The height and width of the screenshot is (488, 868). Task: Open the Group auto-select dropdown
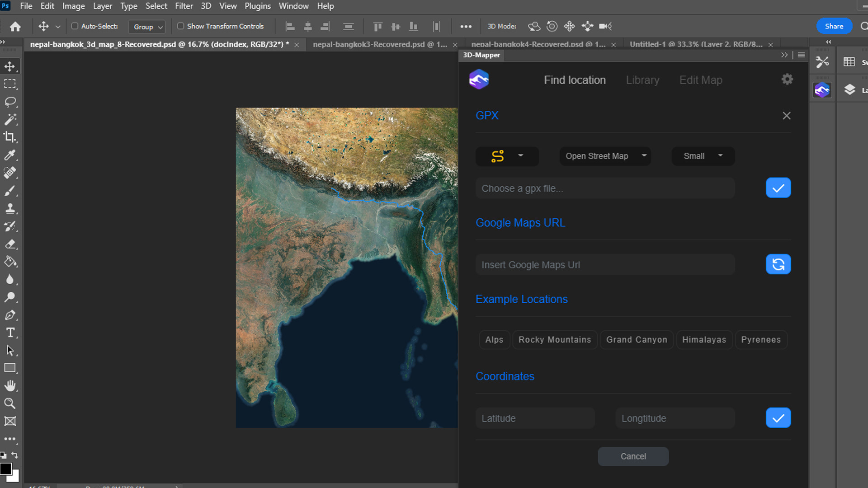pos(147,27)
